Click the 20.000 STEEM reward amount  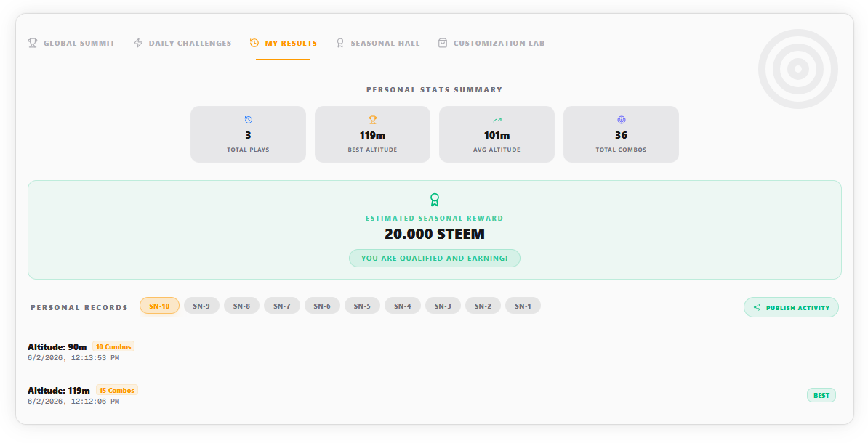tap(435, 234)
